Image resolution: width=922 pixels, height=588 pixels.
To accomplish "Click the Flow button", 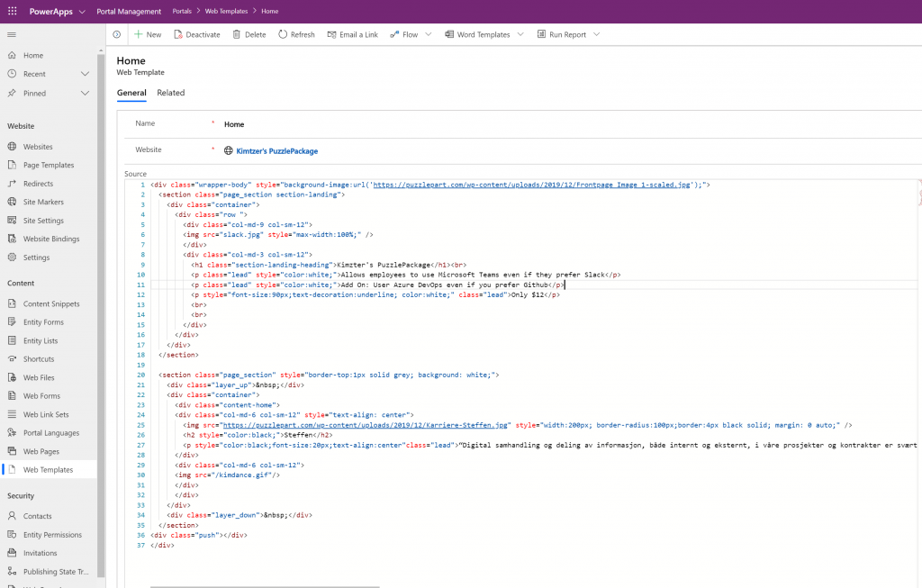I will 404,35.
